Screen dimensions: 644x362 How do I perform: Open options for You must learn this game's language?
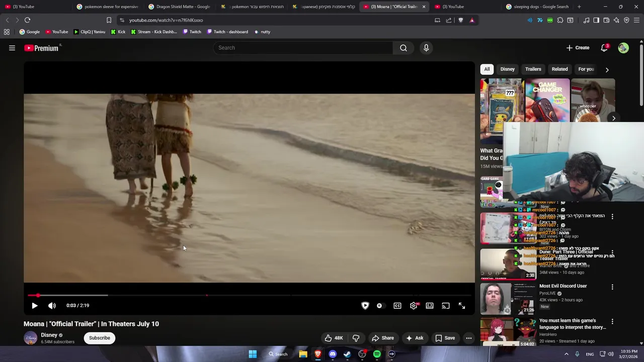coord(612,321)
